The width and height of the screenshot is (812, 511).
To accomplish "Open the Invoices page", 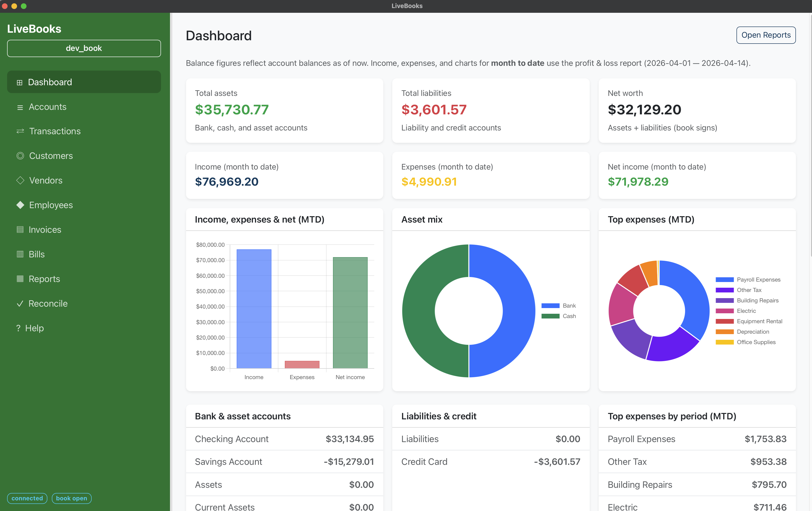I will (x=45, y=230).
